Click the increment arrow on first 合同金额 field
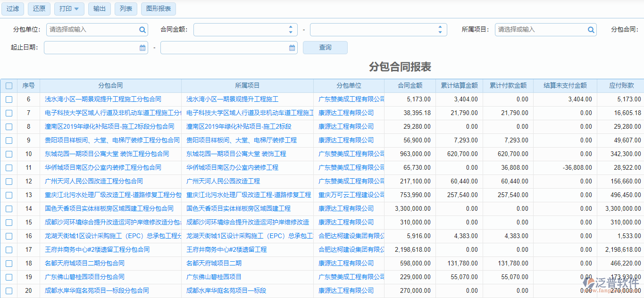The width and height of the screenshot is (644, 298). pos(291,27)
